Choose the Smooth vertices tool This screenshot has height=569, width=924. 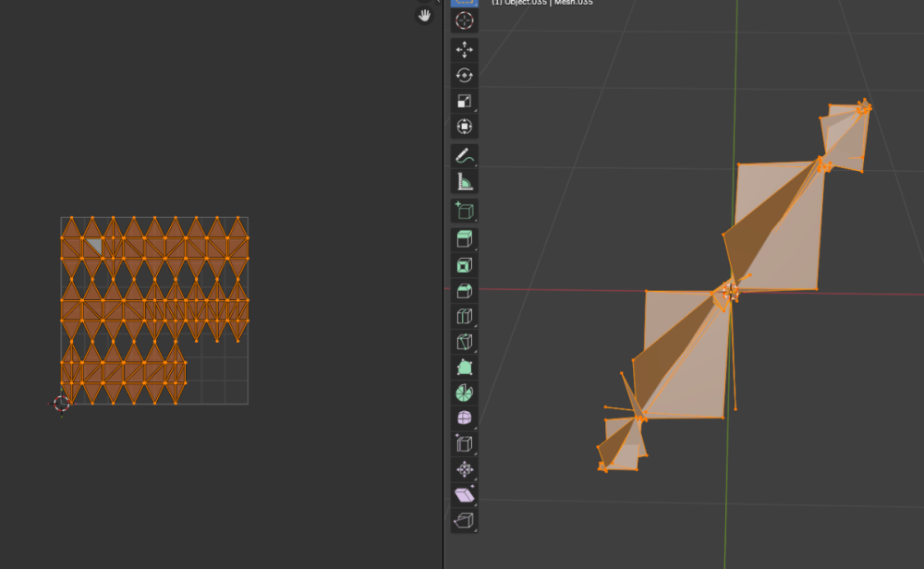tap(465, 418)
